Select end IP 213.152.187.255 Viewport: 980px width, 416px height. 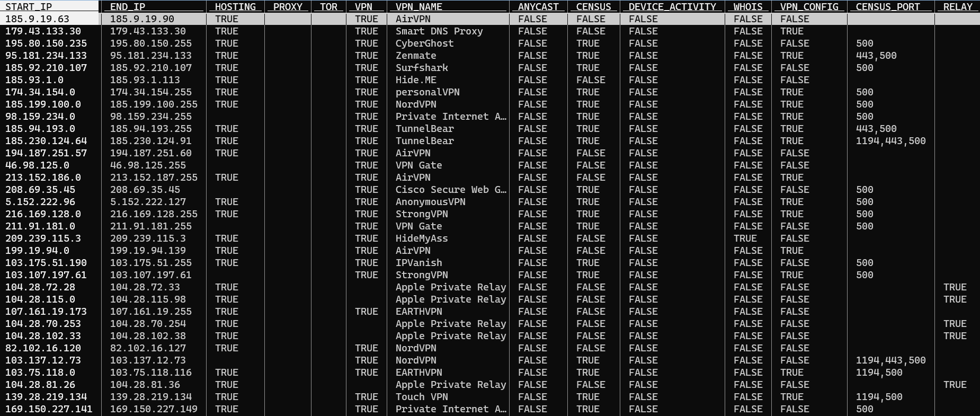(x=154, y=178)
